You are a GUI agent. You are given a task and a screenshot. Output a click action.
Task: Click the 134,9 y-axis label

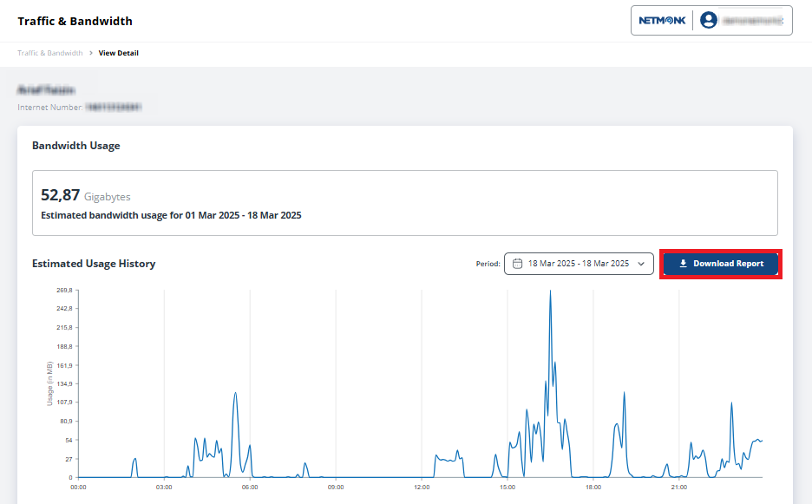tap(65, 383)
